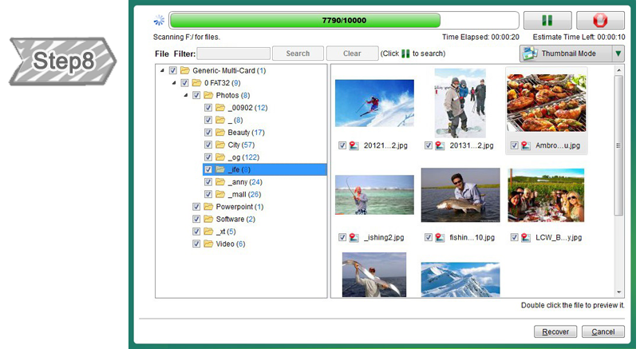Click the image file icon beside Ambro...u.jpg
Viewport: 644px width, 349px height.
point(527,146)
